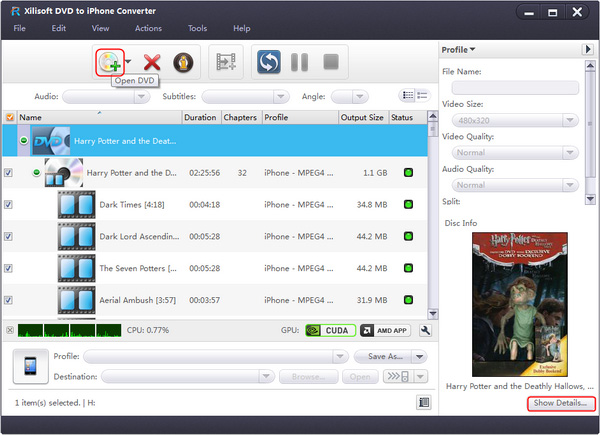This screenshot has width=600, height=435.
Task: Click the Open DVD disc icon
Action: (109, 62)
